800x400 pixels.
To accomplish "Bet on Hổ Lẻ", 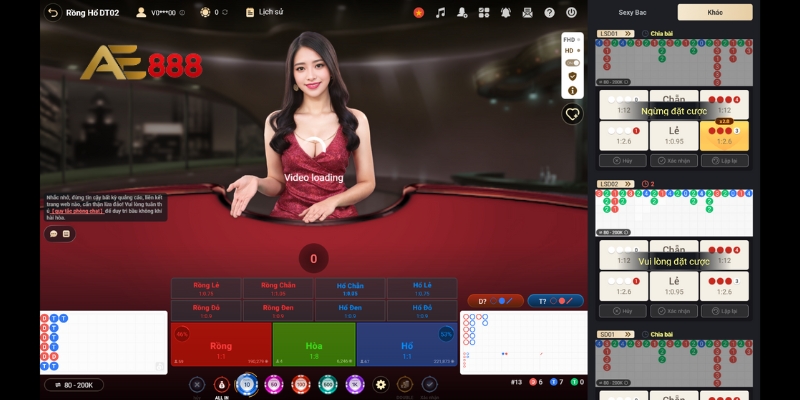I will 422,288.
